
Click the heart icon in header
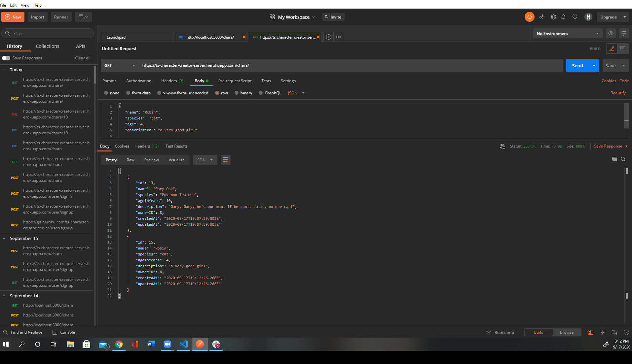point(575,17)
